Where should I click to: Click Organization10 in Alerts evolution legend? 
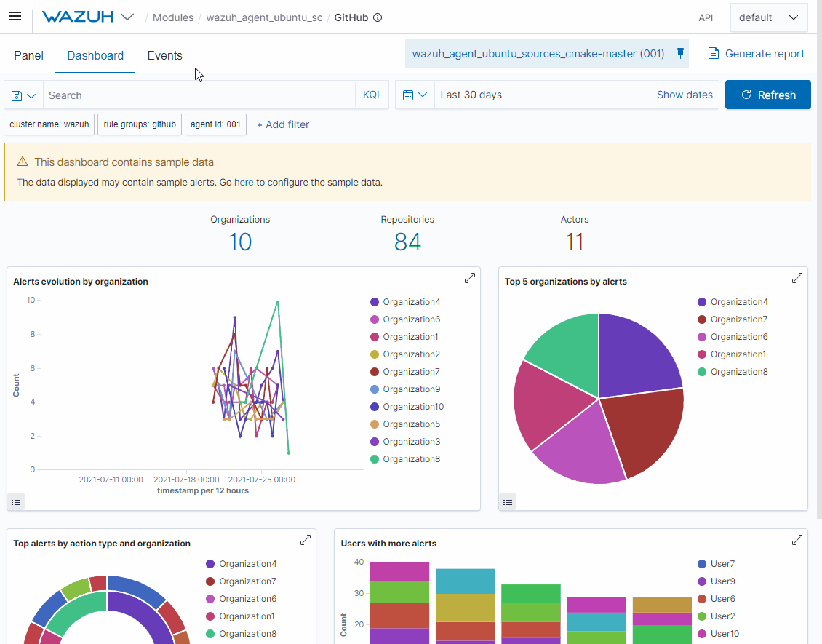point(407,407)
